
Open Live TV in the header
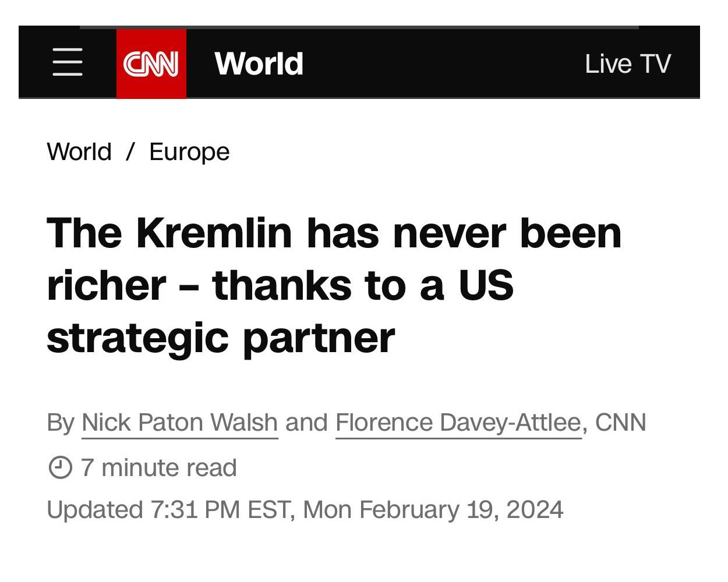click(x=627, y=63)
